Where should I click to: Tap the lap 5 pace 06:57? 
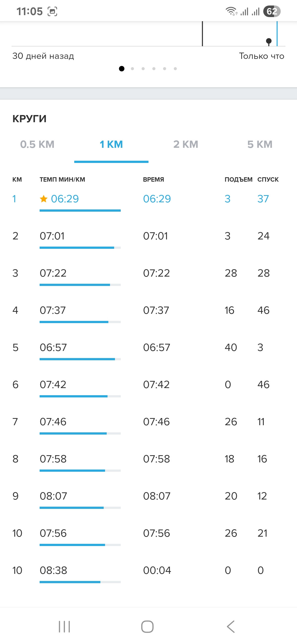53,347
